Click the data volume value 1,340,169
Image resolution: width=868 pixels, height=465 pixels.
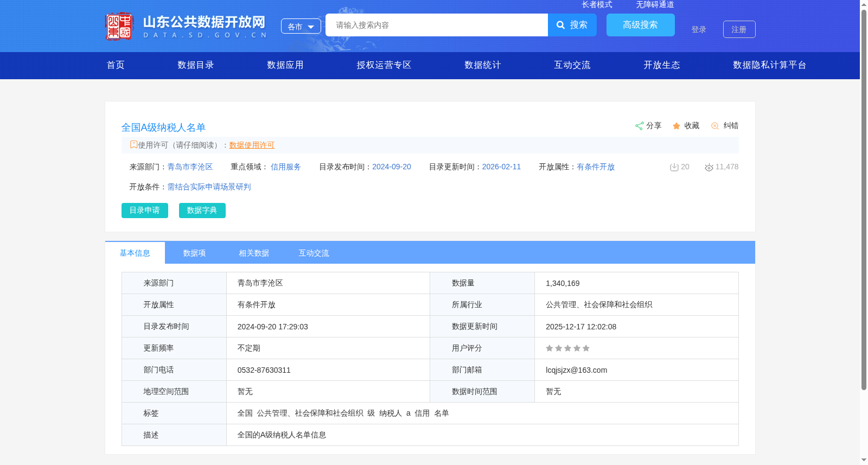563,283
